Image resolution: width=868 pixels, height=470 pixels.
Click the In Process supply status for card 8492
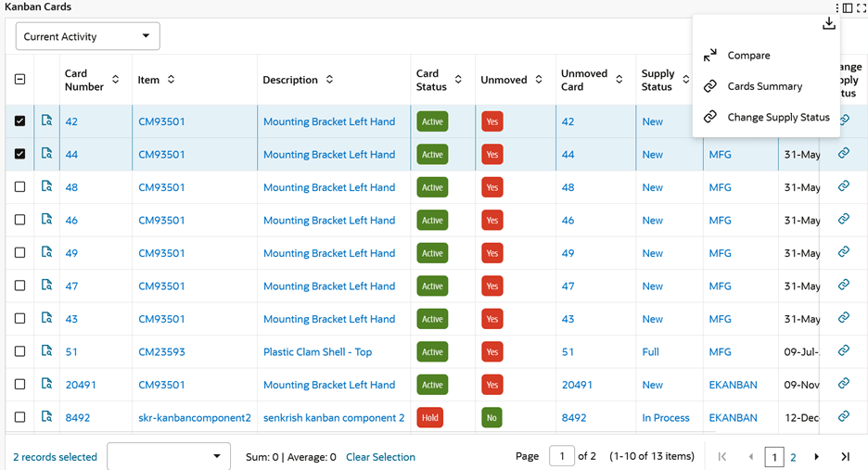coord(666,417)
